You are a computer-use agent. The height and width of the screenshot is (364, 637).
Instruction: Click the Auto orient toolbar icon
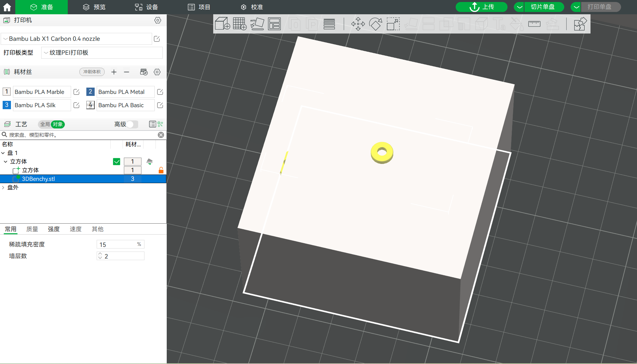click(x=257, y=24)
